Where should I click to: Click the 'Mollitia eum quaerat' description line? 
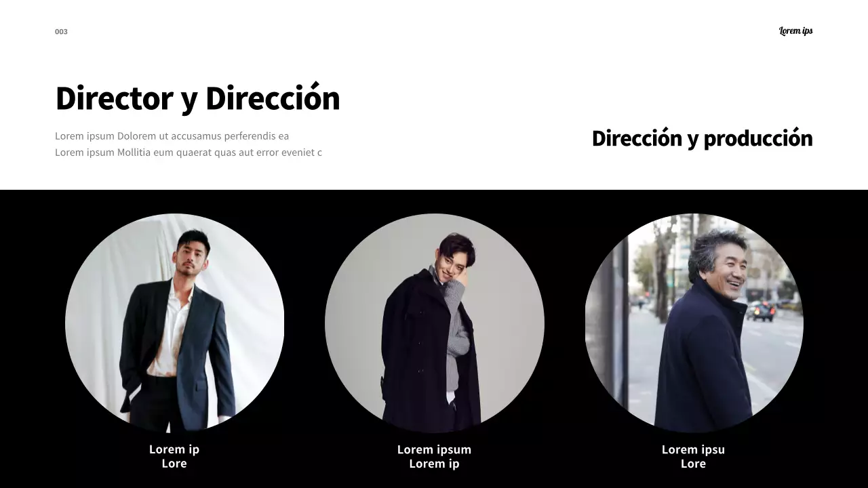(x=189, y=152)
